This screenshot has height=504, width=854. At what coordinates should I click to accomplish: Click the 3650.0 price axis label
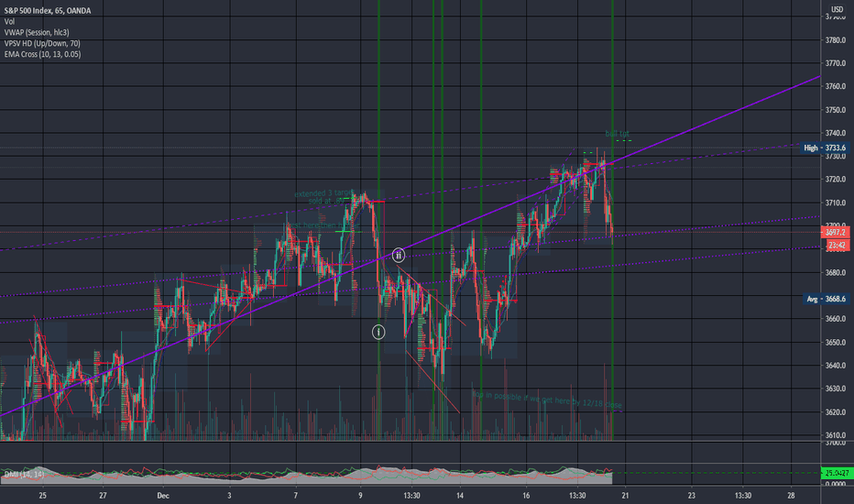[x=836, y=342]
